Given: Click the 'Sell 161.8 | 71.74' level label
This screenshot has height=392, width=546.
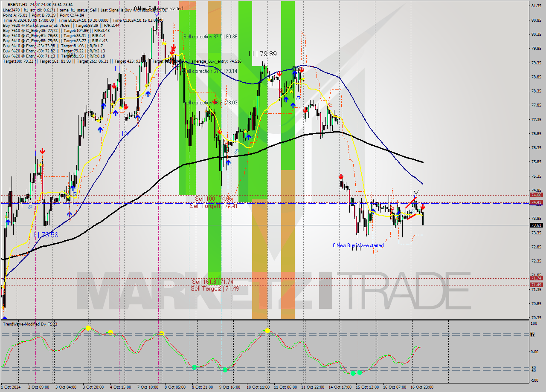Looking at the screenshot, I should click(x=212, y=282).
